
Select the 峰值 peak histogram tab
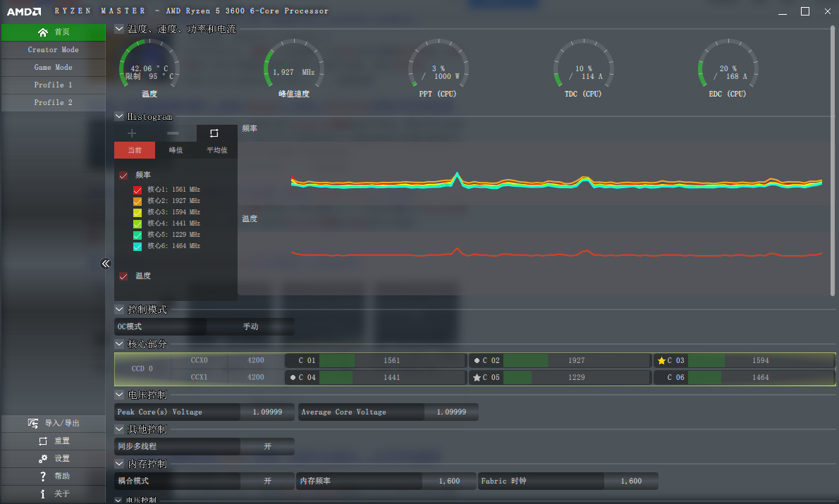(176, 150)
